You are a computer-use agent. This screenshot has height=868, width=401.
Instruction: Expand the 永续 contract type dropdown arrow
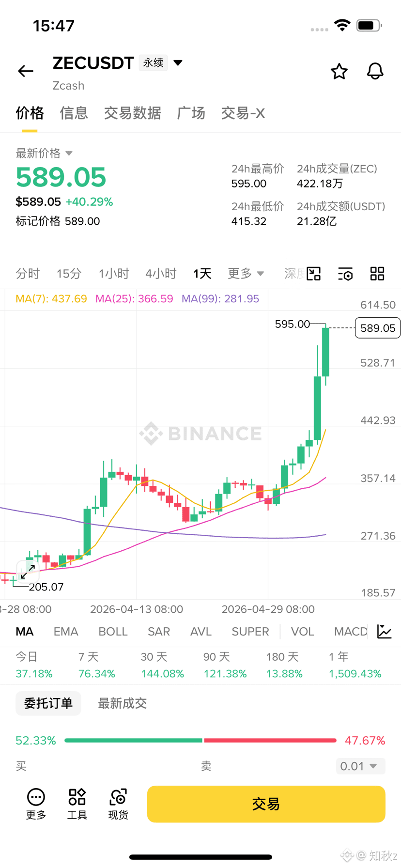[178, 62]
